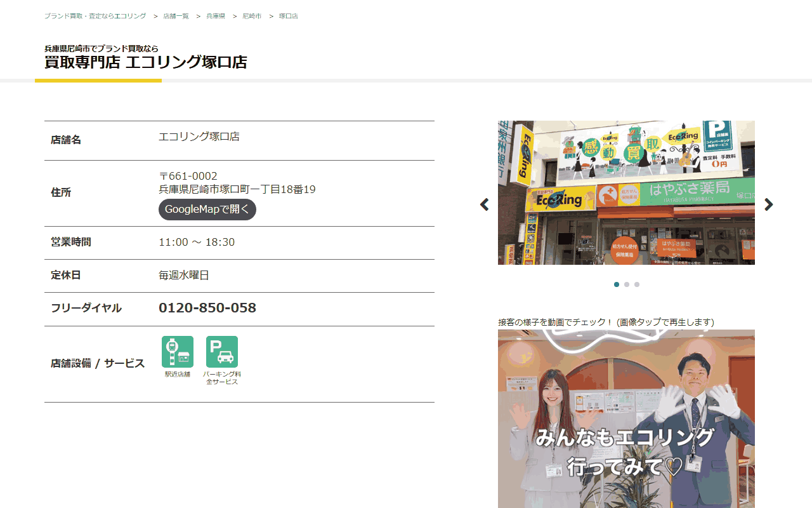Click the 住所 row label
The width and height of the screenshot is (812, 508).
[61, 192]
